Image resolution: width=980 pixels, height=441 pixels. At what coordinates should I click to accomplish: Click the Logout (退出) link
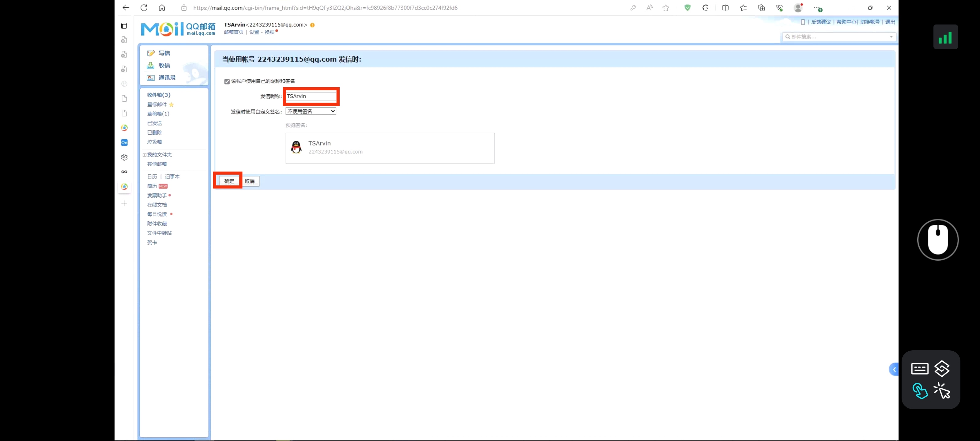pos(890,22)
